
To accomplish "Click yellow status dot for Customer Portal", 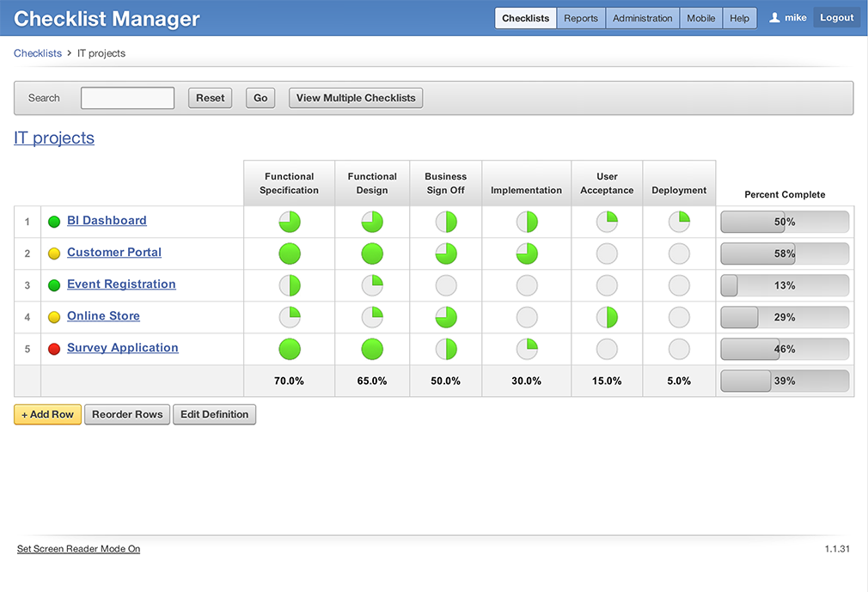I will pyautogui.click(x=53, y=253).
